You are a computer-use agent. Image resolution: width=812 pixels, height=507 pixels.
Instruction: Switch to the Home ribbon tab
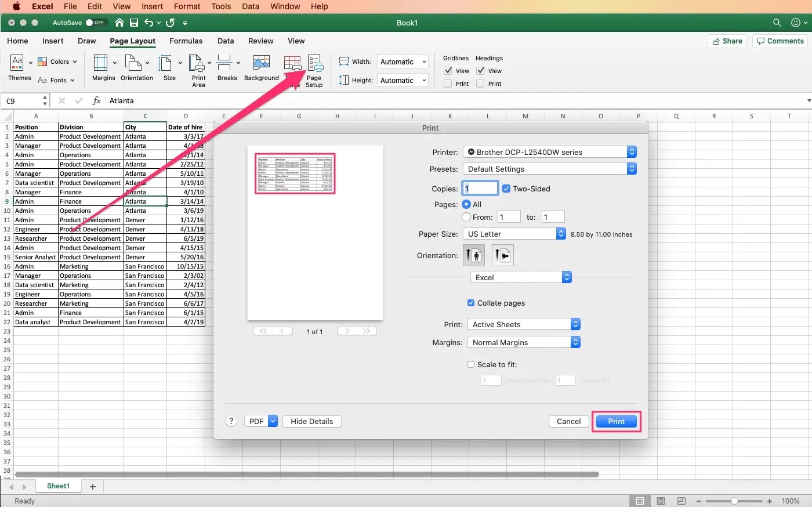17,41
